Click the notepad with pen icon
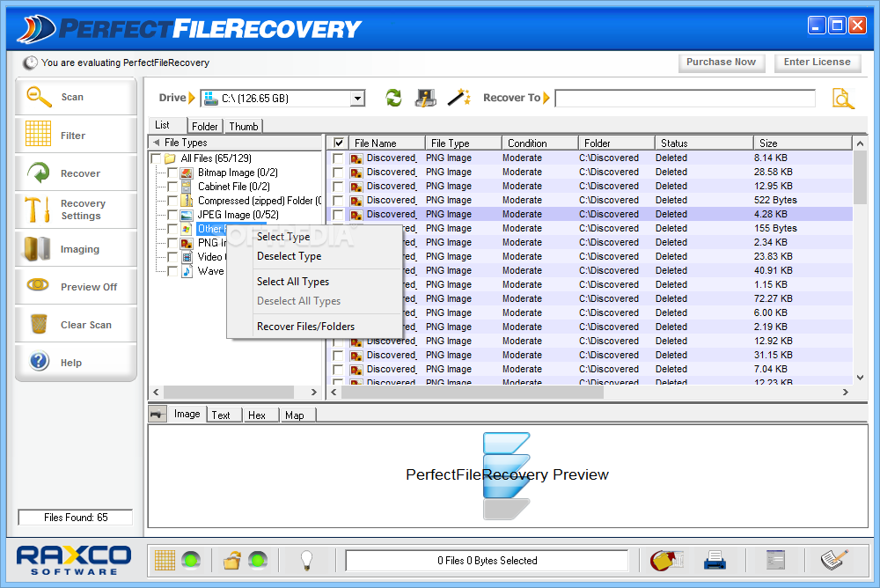This screenshot has height=588, width=880. click(x=834, y=559)
